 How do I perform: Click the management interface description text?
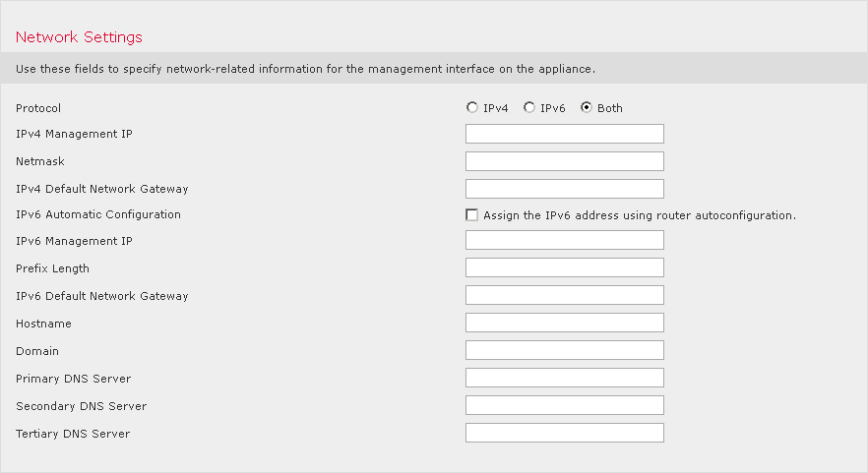tap(305, 69)
